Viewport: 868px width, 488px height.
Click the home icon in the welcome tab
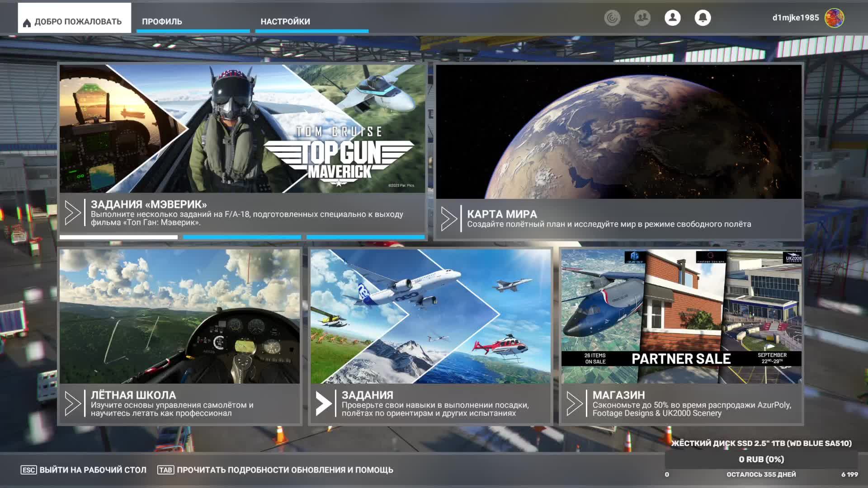coord(27,23)
